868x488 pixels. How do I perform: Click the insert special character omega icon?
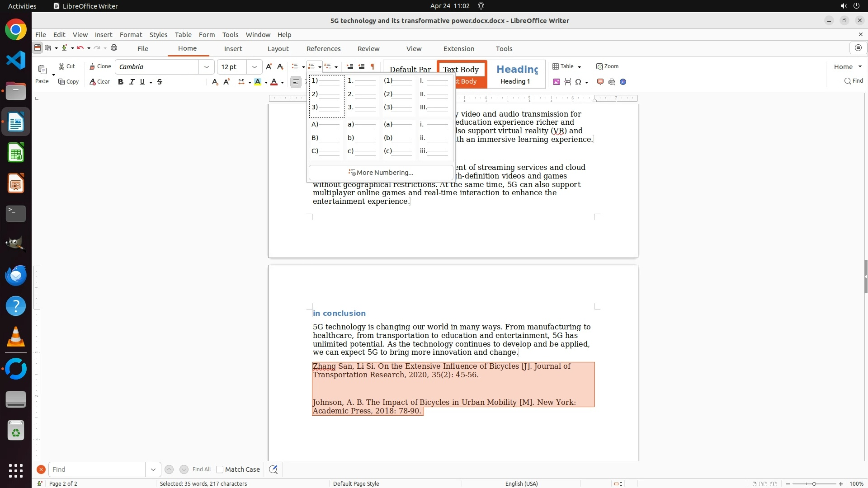coord(578,82)
